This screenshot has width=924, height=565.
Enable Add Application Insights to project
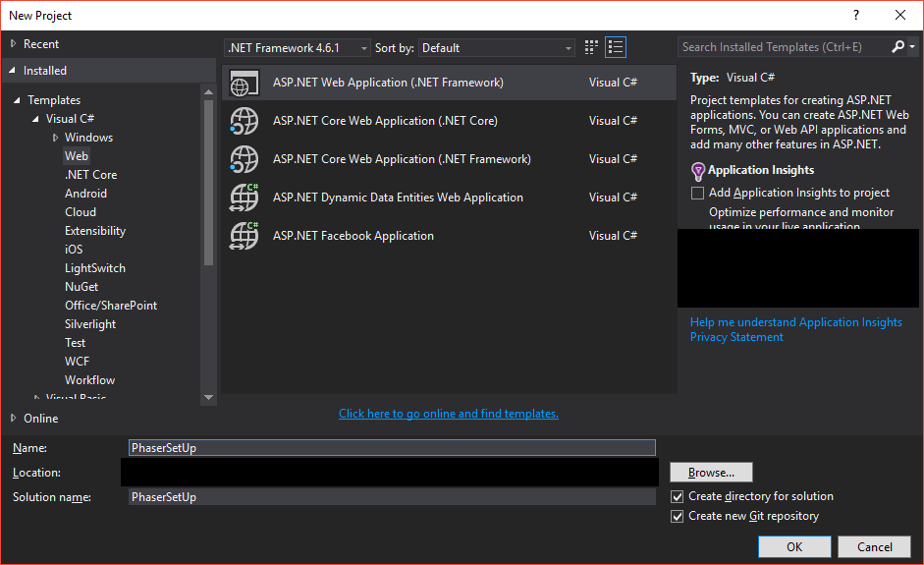698,193
